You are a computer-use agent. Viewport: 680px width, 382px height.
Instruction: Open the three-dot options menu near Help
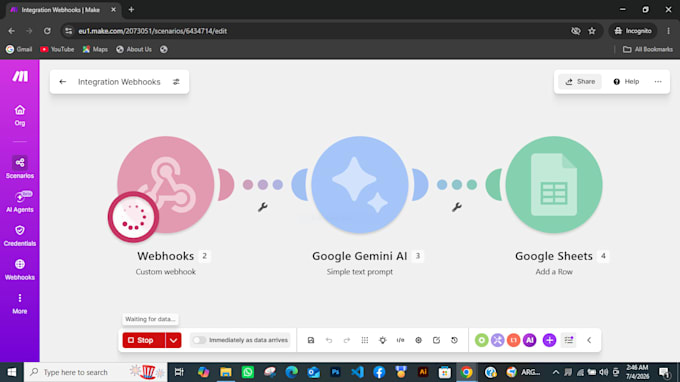point(658,82)
